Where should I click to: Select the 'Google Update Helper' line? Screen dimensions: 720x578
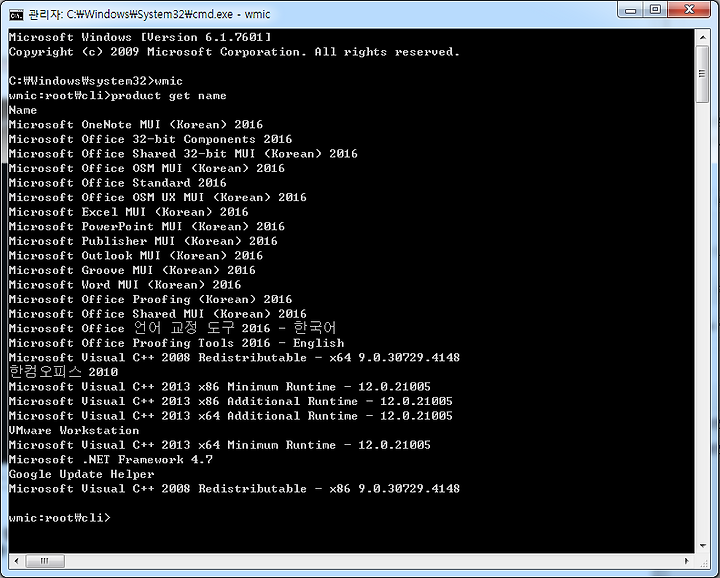81,474
